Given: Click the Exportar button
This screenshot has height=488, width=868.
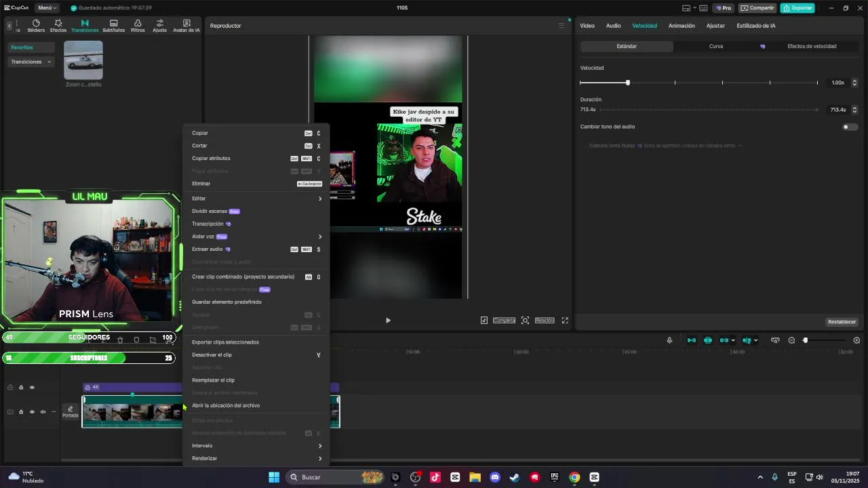Looking at the screenshot, I should tap(797, 8).
